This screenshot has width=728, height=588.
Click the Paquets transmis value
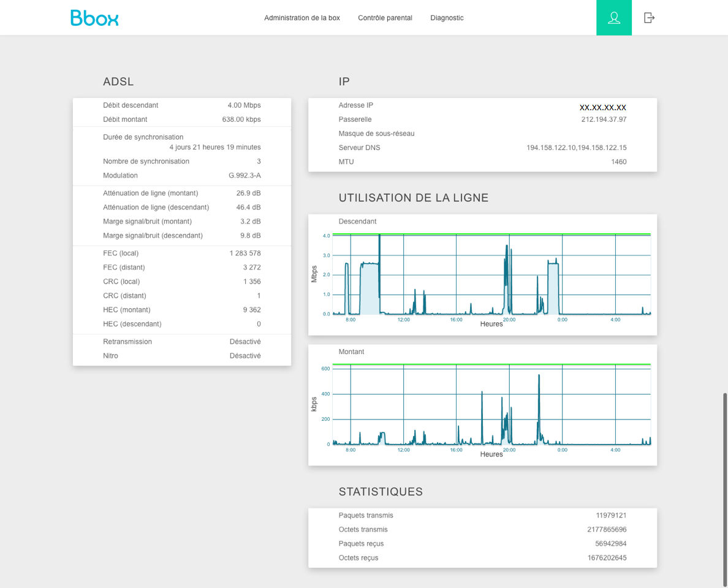click(x=611, y=515)
